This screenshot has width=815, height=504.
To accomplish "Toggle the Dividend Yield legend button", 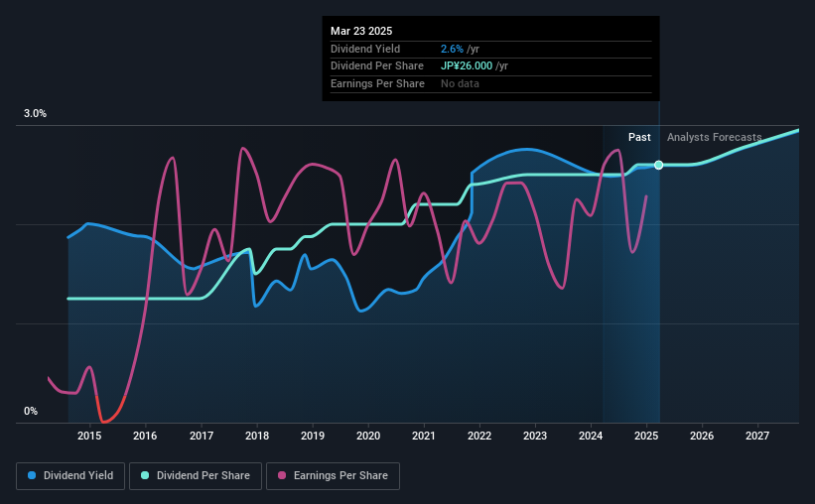I will tap(70, 476).
